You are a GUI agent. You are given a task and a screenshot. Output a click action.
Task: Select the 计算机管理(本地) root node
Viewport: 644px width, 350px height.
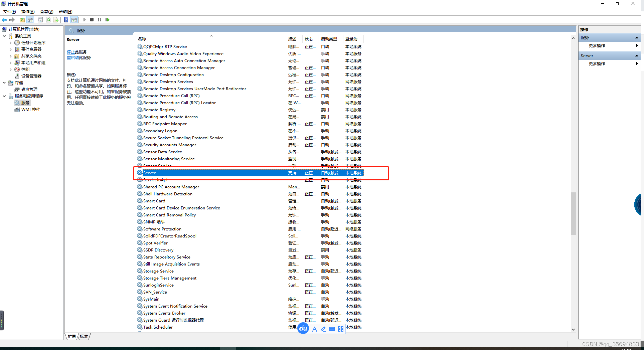[24, 29]
